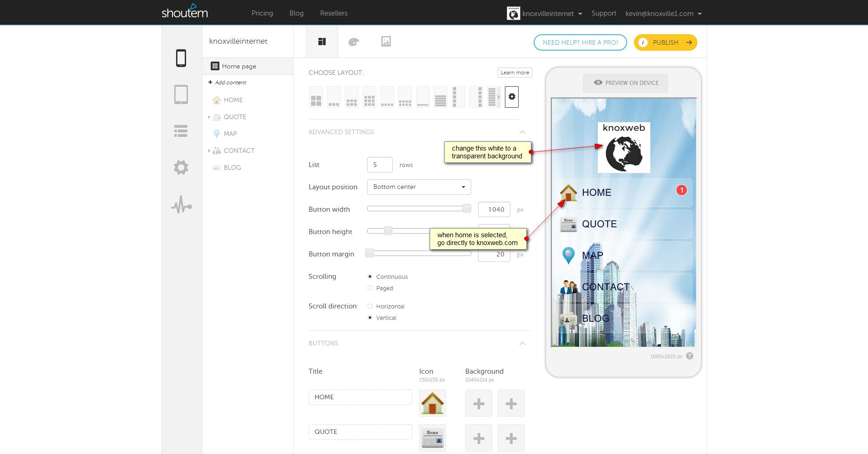Viewport: 868px width, 454px height.
Task: Open the settings gear in left sidebar
Action: [181, 167]
